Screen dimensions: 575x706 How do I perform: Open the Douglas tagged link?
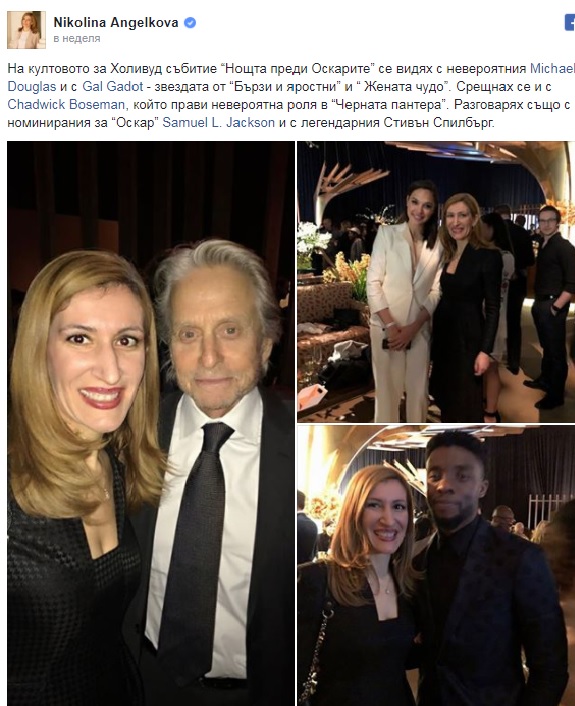[x=32, y=86]
